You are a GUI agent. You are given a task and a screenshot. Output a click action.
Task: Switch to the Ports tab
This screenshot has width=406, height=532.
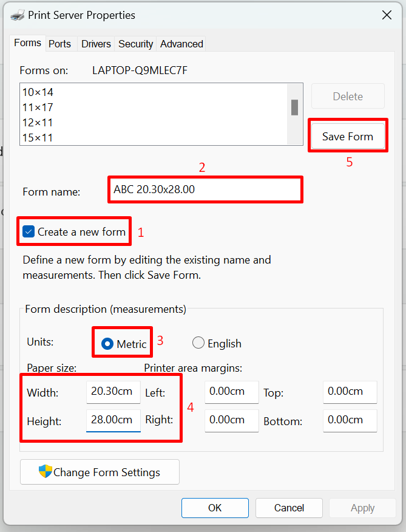[59, 44]
